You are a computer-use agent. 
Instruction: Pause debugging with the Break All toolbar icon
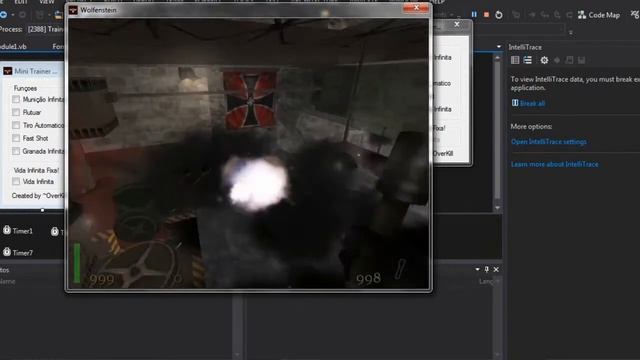click(474, 15)
